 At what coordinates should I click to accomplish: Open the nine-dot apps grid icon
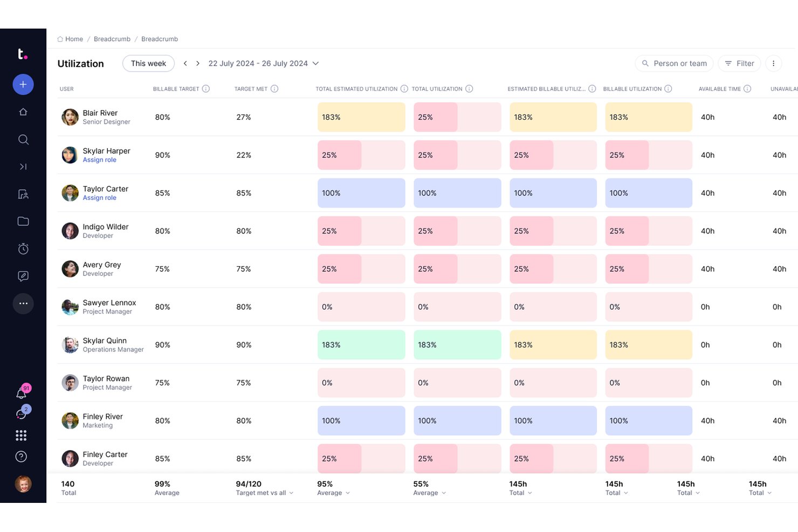tap(21, 435)
